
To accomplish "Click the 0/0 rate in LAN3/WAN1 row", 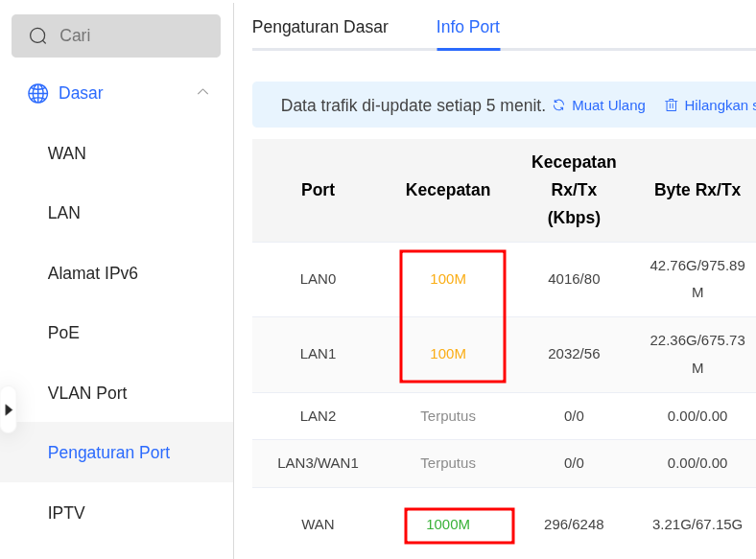I will pyautogui.click(x=574, y=463).
